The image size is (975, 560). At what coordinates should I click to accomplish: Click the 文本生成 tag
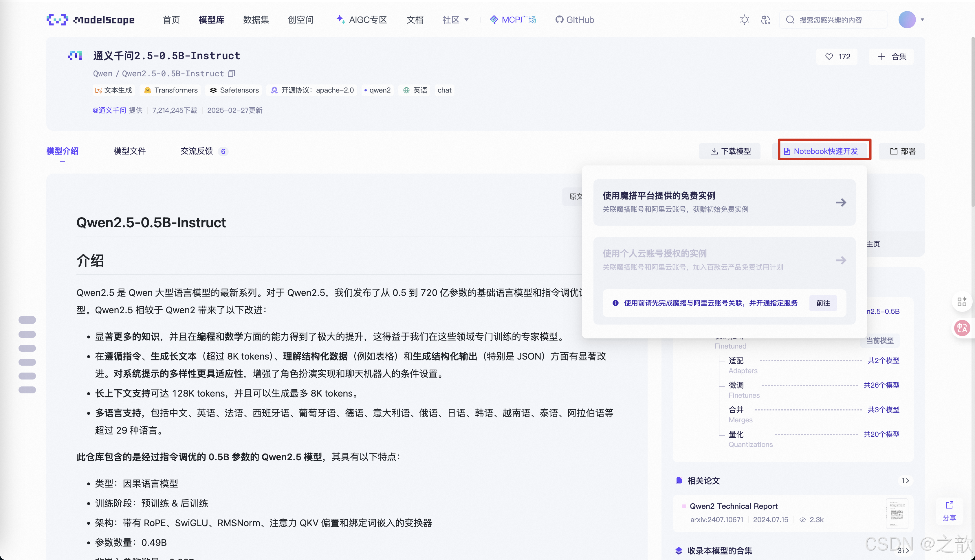[x=113, y=90]
